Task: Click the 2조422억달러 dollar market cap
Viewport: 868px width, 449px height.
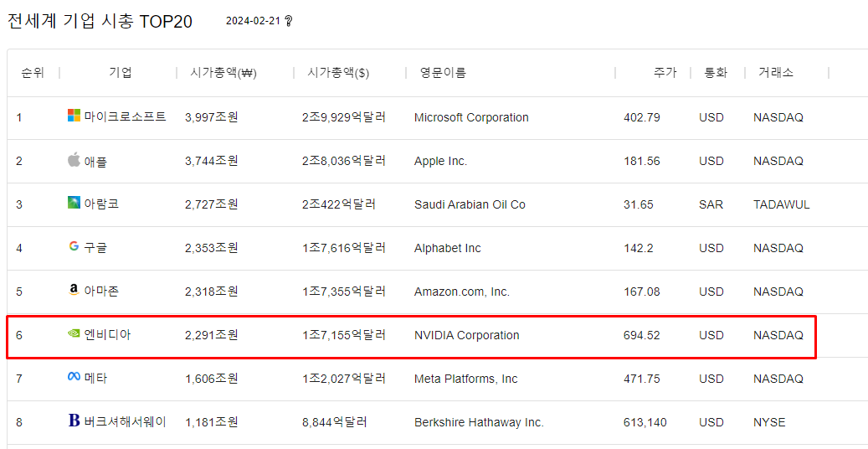Action: [x=339, y=204]
